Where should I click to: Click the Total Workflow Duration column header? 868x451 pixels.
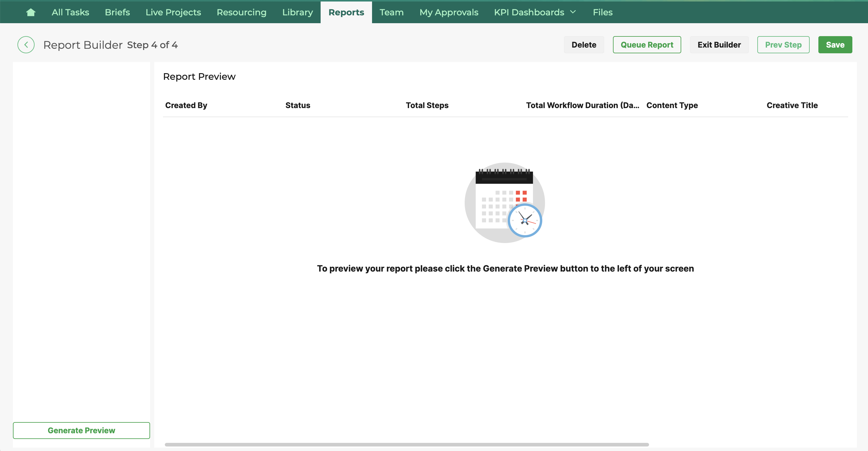coord(582,105)
